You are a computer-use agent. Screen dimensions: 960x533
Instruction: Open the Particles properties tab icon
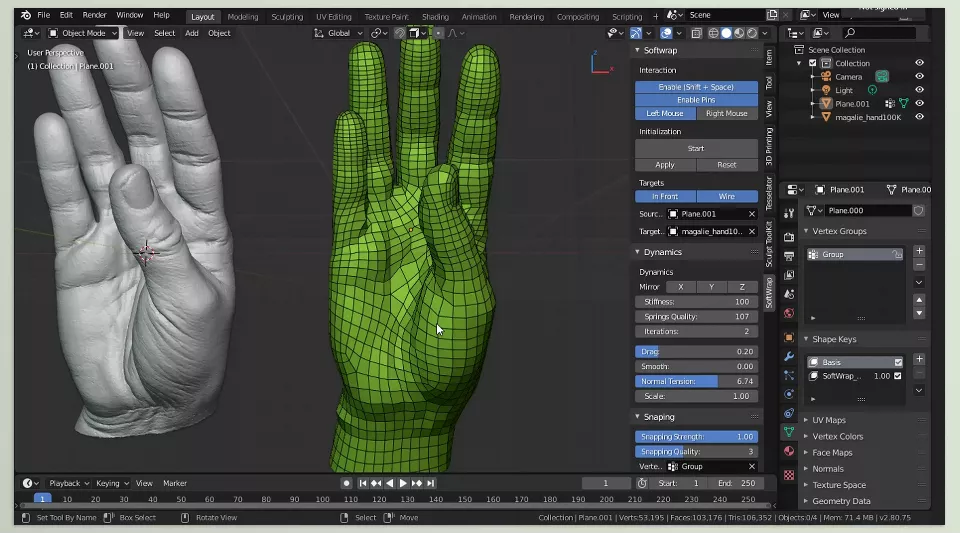pos(789,375)
